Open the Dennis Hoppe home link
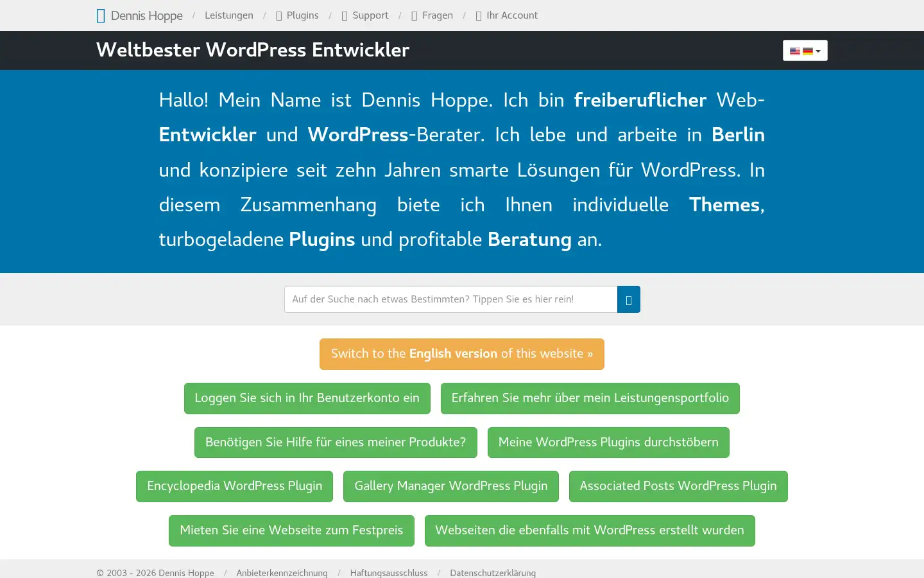 click(146, 15)
